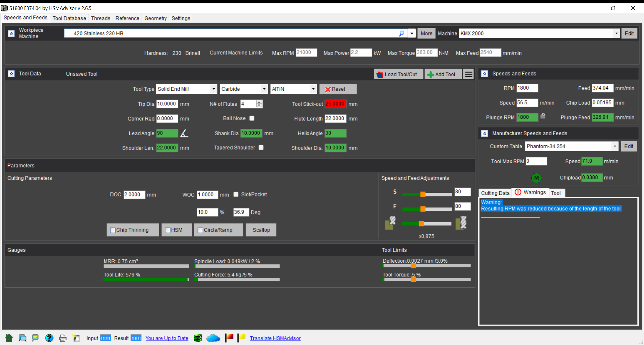Viewport: 644px width, 345px height.
Task: Enable the Ball Nose checkbox
Action: pos(252,118)
